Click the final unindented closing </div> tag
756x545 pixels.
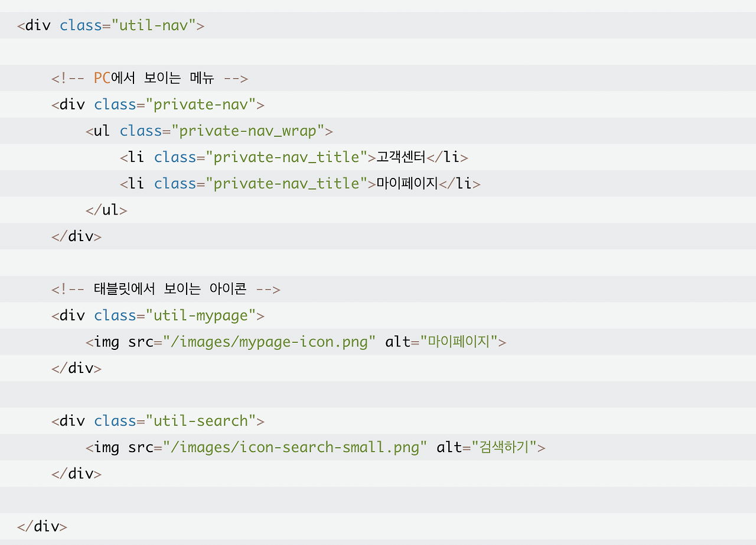[x=43, y=527]
